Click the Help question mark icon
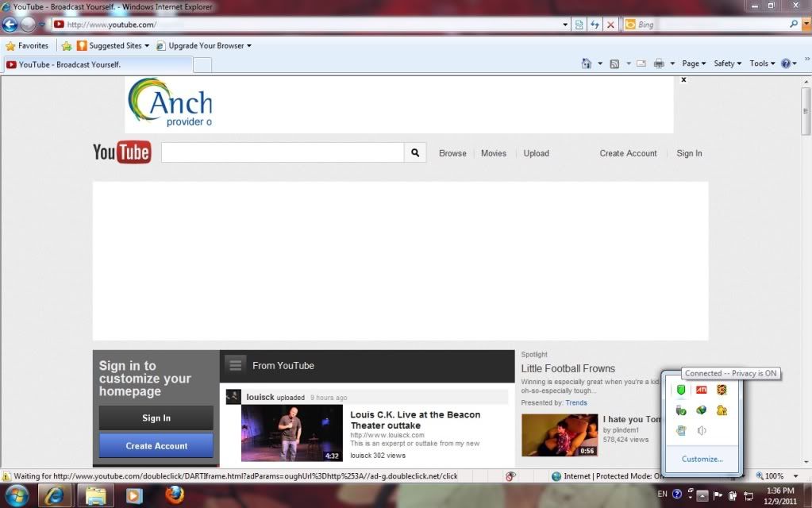 786,63
